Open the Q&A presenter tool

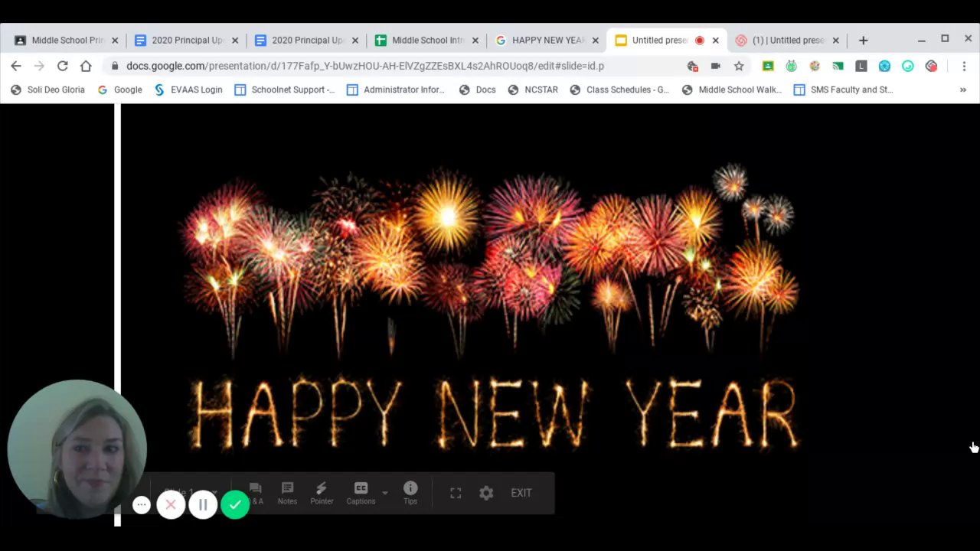pos(256,493)
